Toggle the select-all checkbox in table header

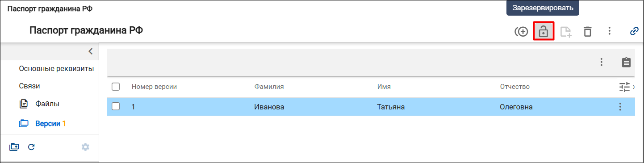click(x=116, y=87)
